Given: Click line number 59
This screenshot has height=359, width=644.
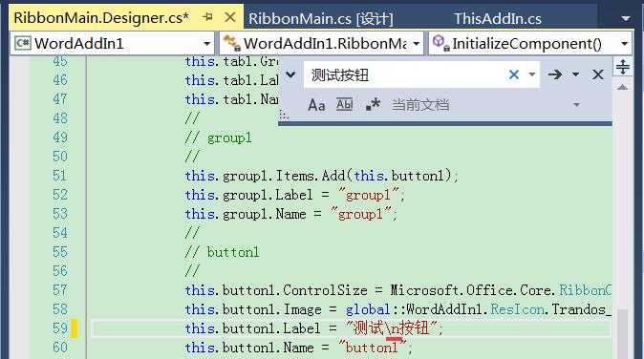Looking at the screenshot, I should coord(60,328).
